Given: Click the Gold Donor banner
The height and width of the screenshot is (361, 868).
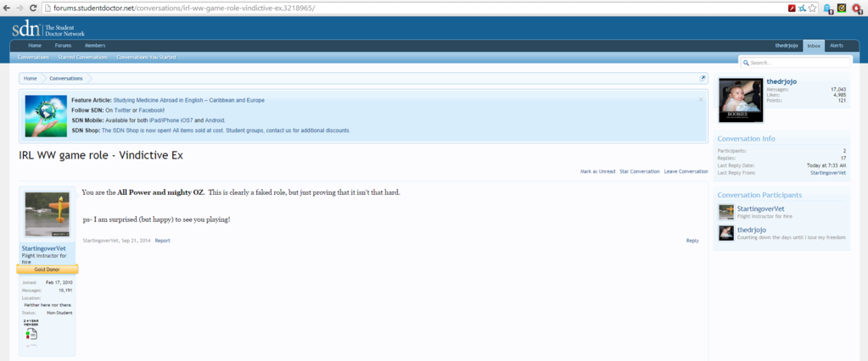Looking at the screenshot, I should tap(47, 269).
